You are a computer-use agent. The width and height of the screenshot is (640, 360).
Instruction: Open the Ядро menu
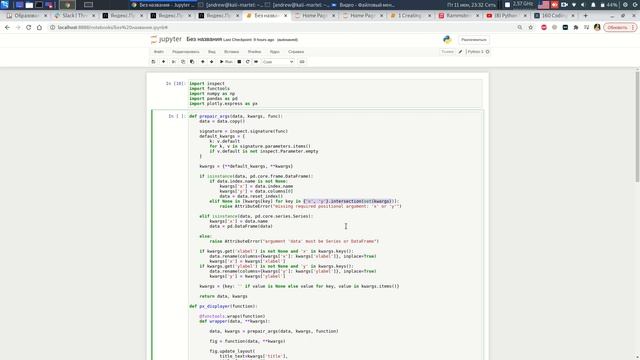pos(275,52)
